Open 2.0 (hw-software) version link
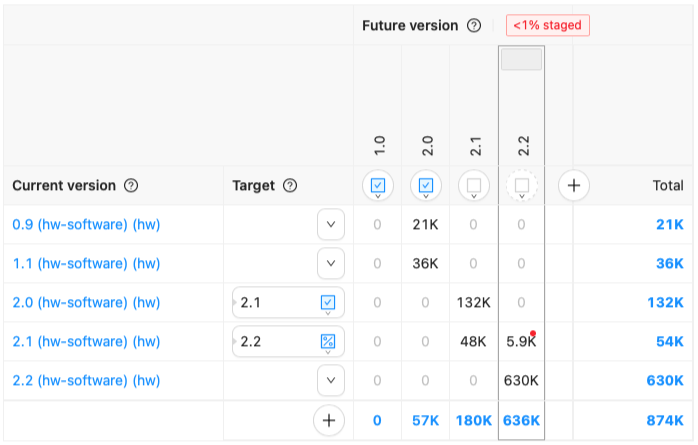Screen dimensions: 698x445 click(86, 303)
